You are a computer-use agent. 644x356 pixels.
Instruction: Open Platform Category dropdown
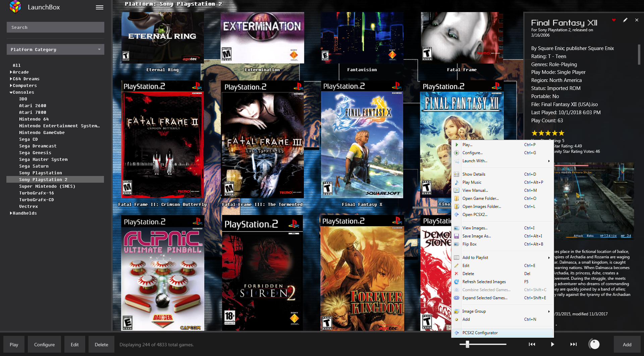click(x=55, y=49)
